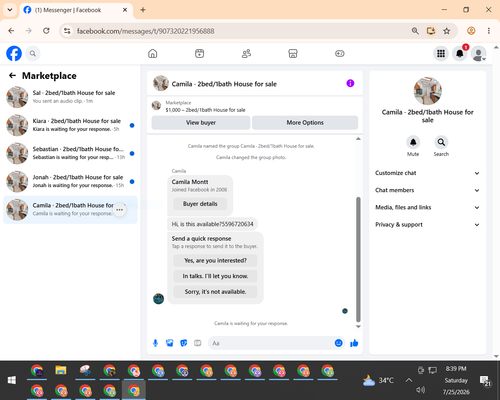
Task: Open the Reels video icon
Action: point(199,53)
